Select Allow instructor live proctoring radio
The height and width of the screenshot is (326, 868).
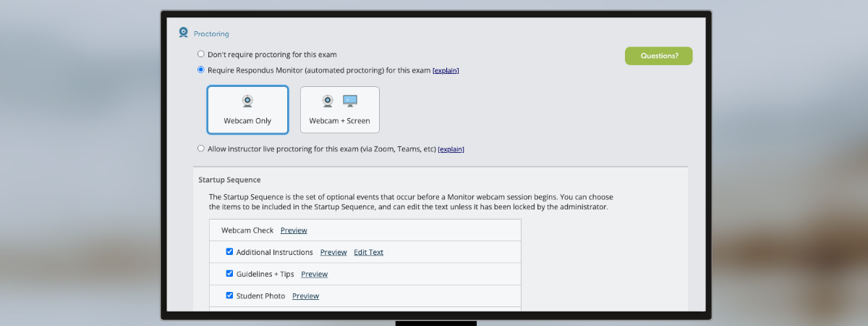point(201,149)
